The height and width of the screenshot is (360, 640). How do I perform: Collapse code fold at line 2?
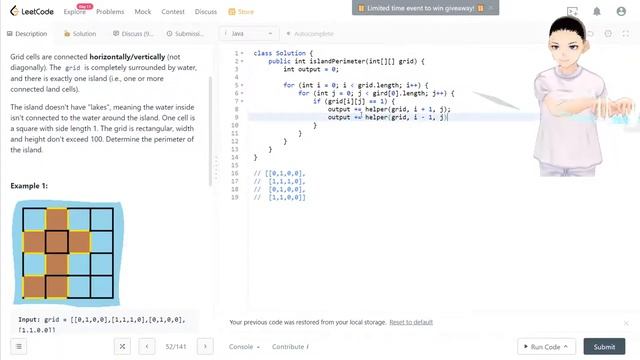[x=242, y=61]
